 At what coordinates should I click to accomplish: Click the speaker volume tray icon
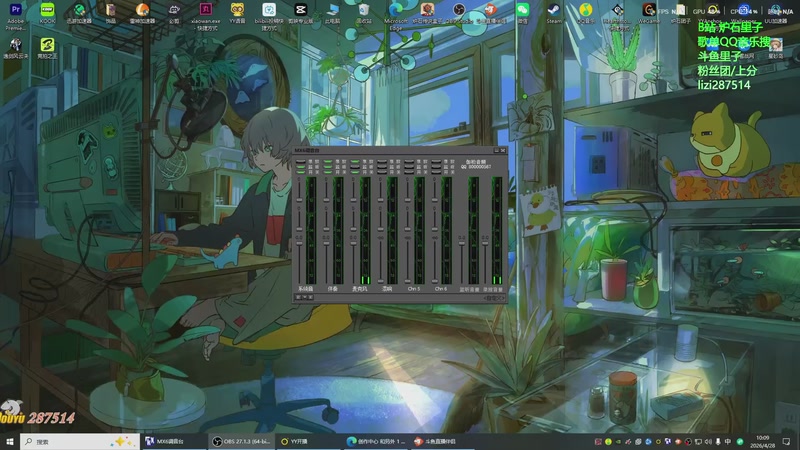[708, 441]
